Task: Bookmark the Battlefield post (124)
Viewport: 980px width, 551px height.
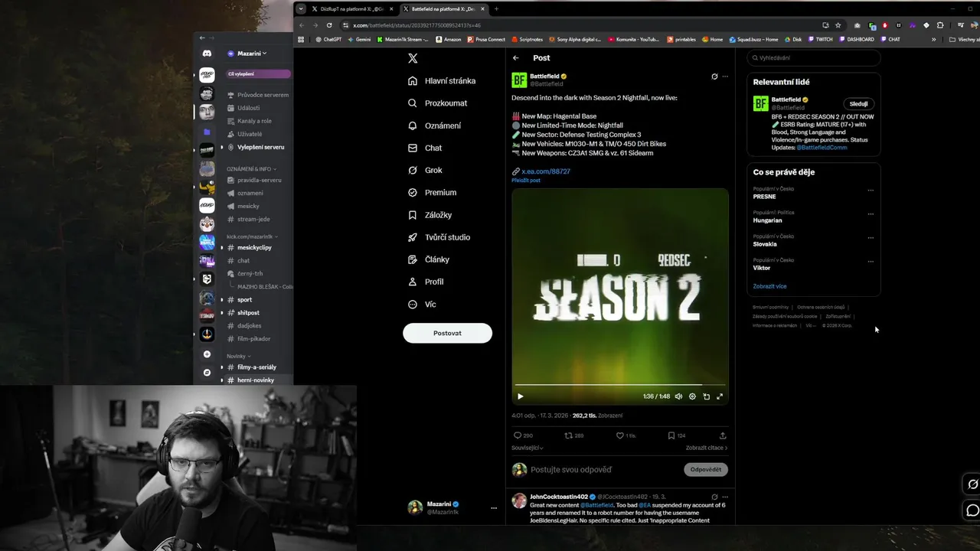Action: tap(676, 435)
